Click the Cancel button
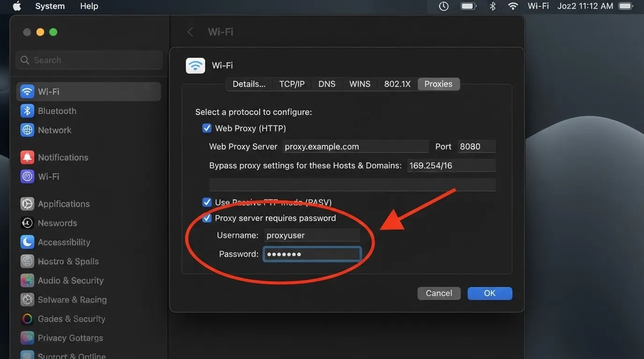 [439, 293]
